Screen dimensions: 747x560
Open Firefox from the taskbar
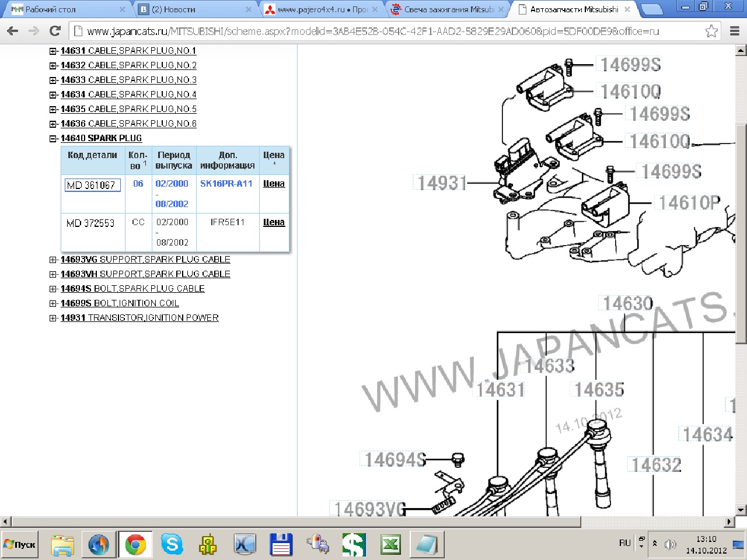click(99, 545)
